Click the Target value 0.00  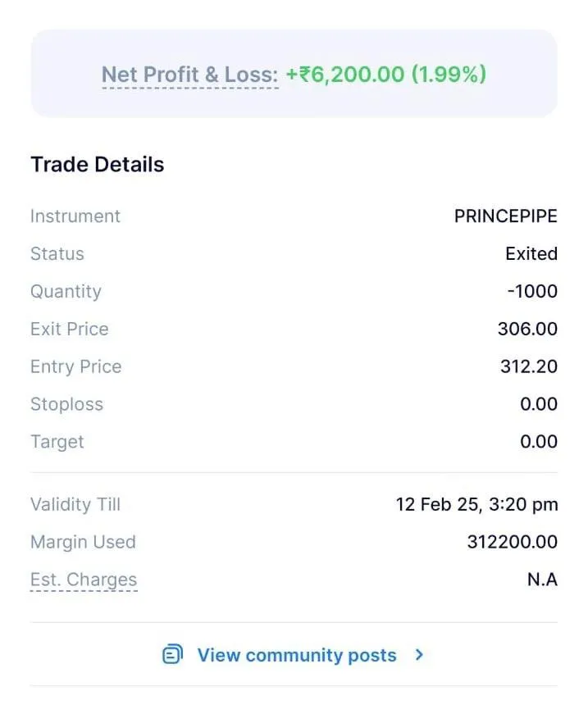(x=539, y=442)
